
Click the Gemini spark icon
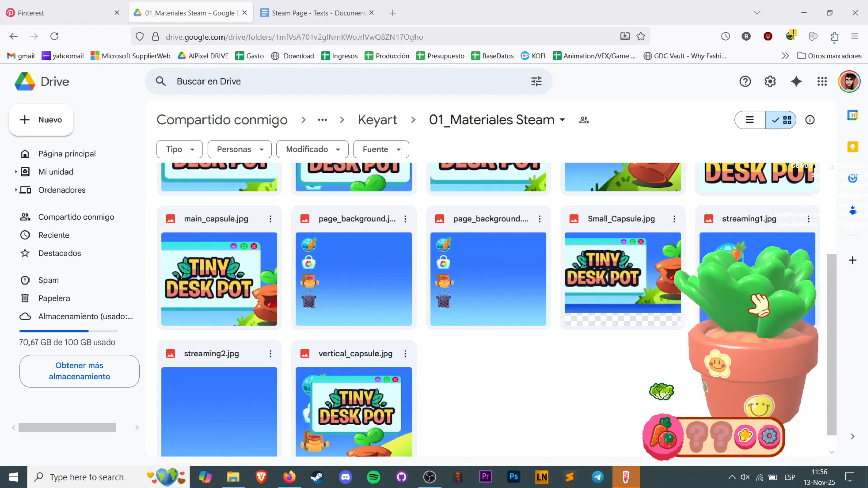(796, 81)
